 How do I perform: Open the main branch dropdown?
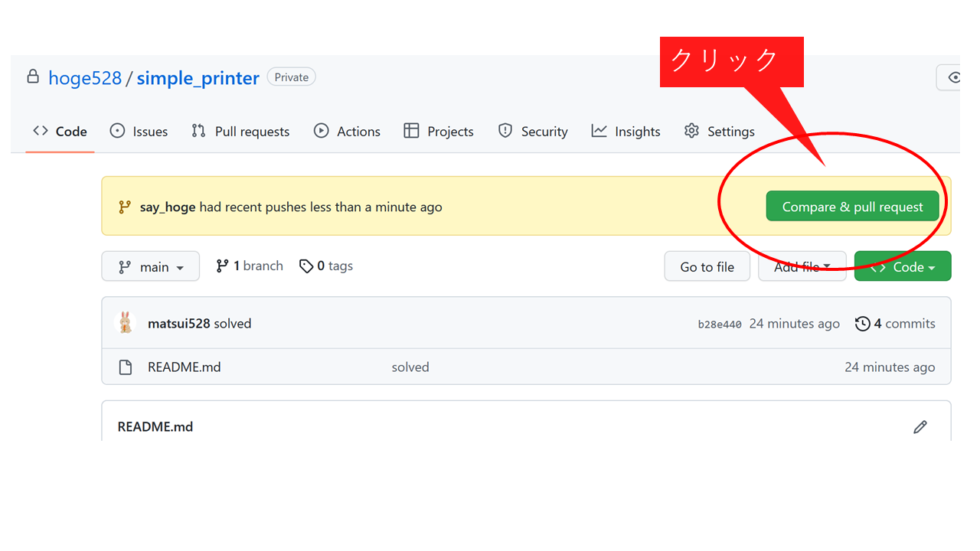coord(151,267)
